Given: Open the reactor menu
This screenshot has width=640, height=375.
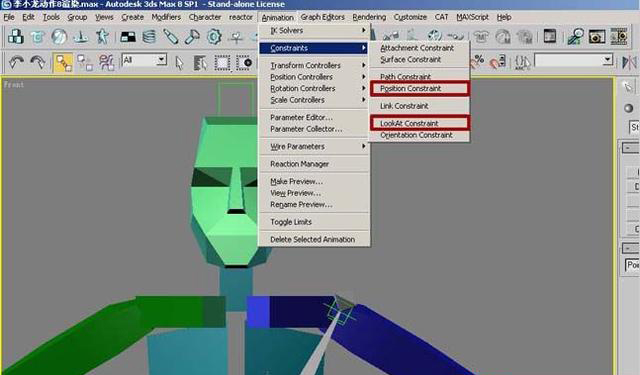Looking at the screenshot, I should pos(241,17).
